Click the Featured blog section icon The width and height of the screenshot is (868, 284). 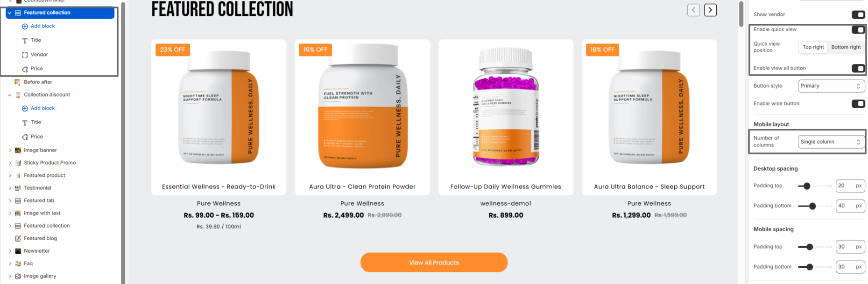pyautogui.click(x=18, y=238)
